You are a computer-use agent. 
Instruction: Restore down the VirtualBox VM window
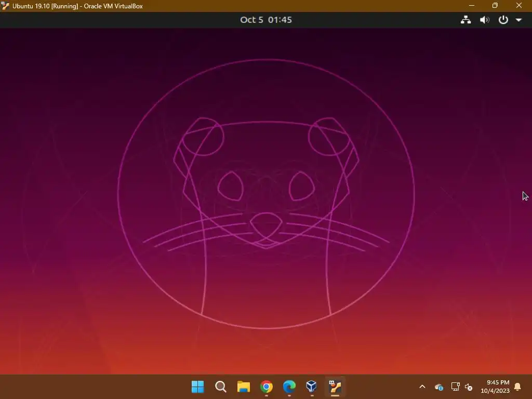point(495,5)
